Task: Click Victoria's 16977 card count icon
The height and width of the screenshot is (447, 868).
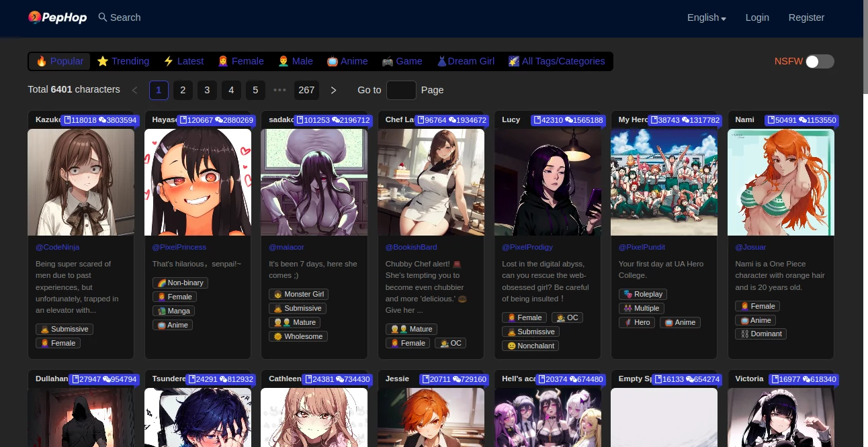Action: tap(775, 379)
